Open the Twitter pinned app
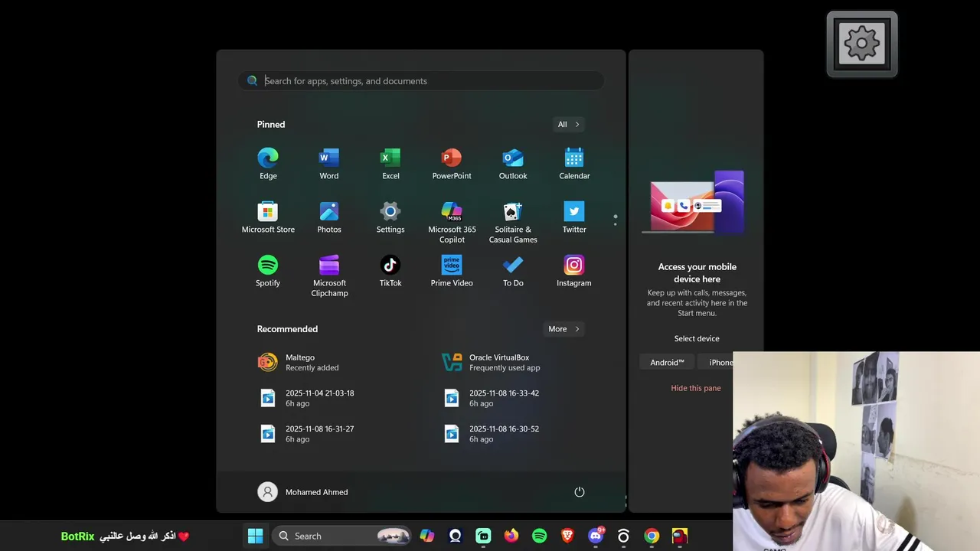Screen dimensions: 980x551 click(574, 217)
